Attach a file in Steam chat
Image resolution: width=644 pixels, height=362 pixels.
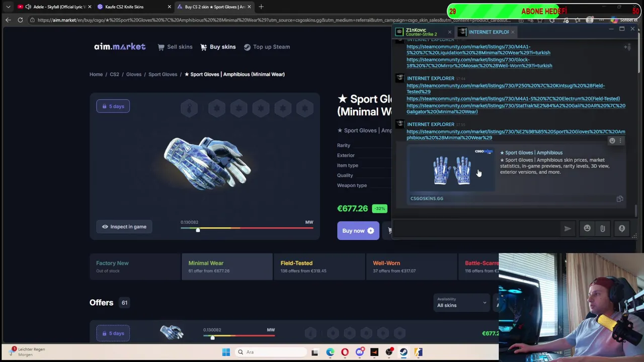coord(603,229)
